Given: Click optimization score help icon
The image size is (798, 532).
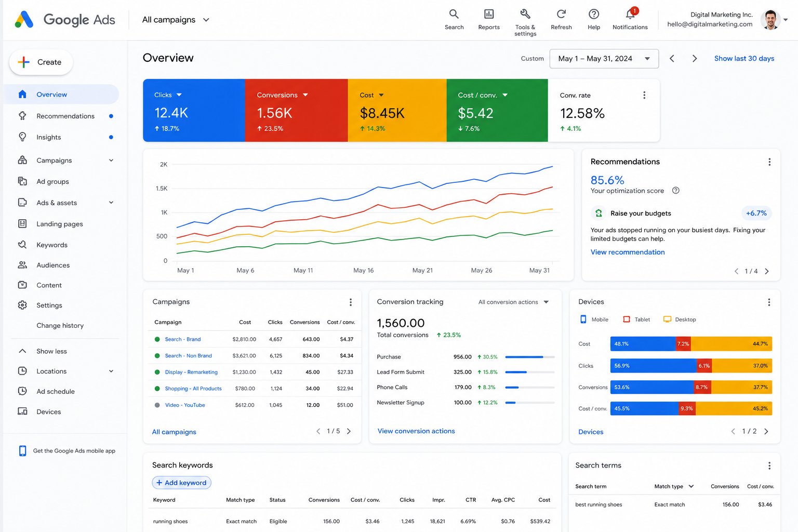Looking at the screenshot, I should tap(676, 191).
